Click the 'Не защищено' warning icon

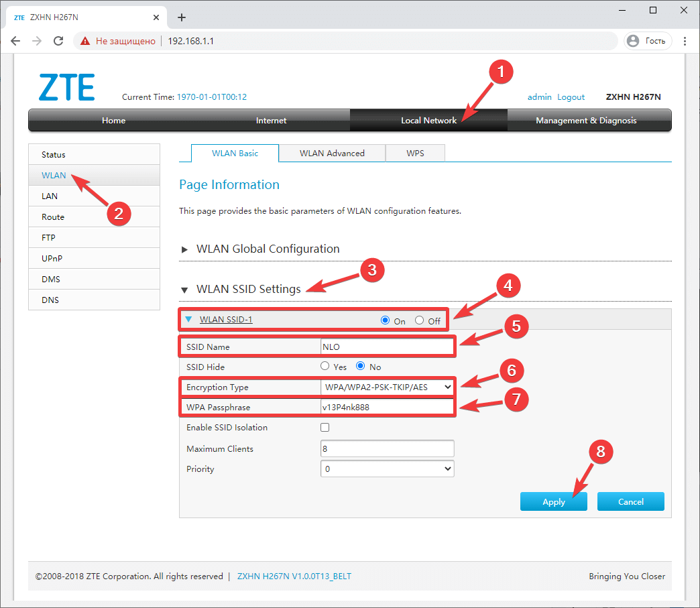click(85, 41)
